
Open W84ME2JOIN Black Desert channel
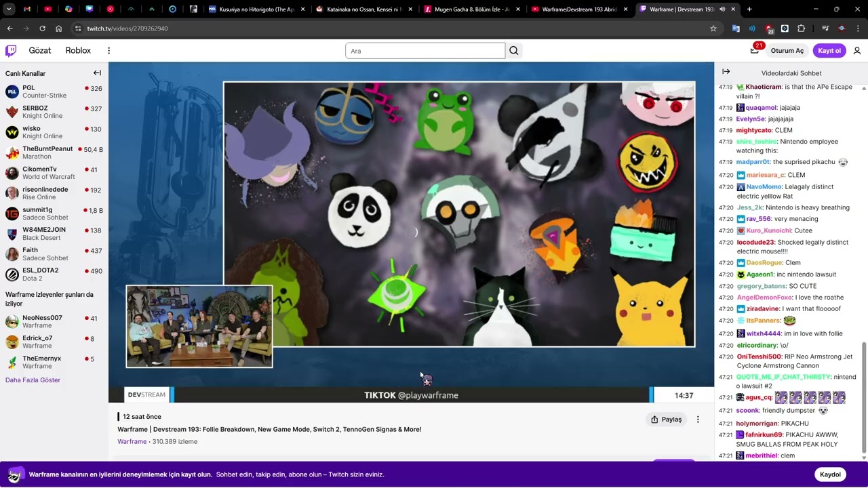54,234
